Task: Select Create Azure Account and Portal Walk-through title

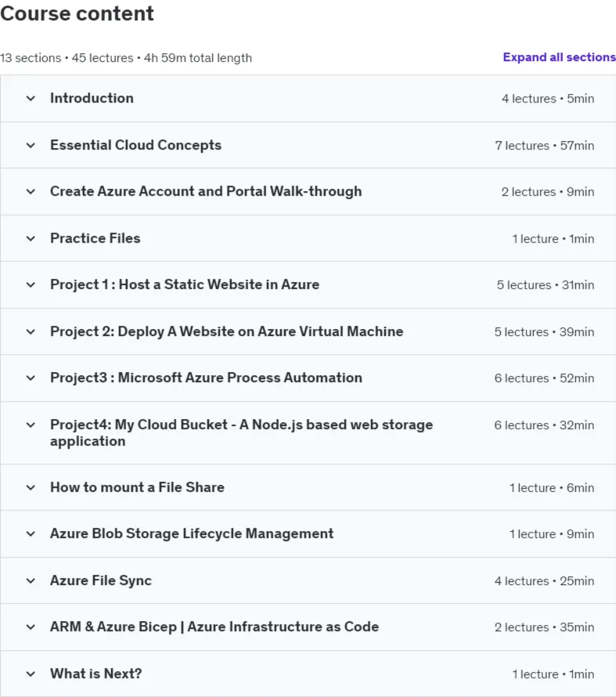Action: tap(206, 191)
